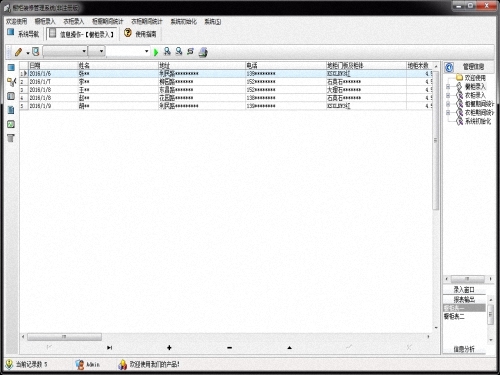
Task: Expand the 衣柜录入 tree node
Action: coord(448,95)
